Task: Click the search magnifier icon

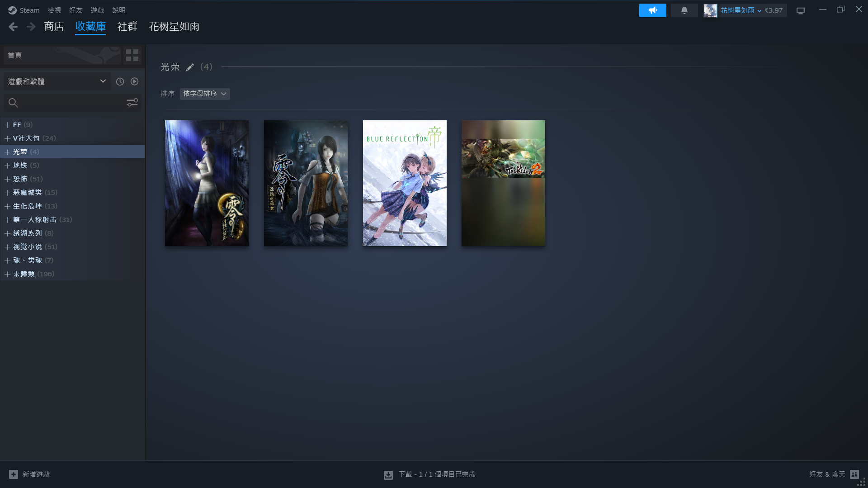Action: click(13, 103)
